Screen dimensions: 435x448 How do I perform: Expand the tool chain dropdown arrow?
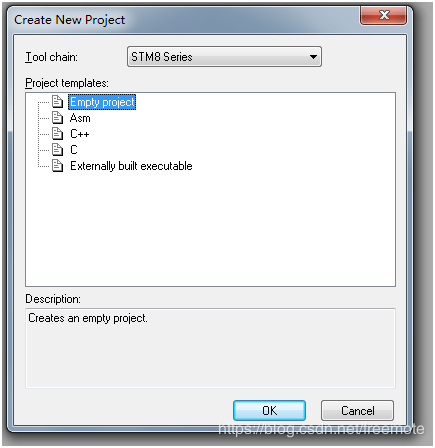click(x=313, y=57)
